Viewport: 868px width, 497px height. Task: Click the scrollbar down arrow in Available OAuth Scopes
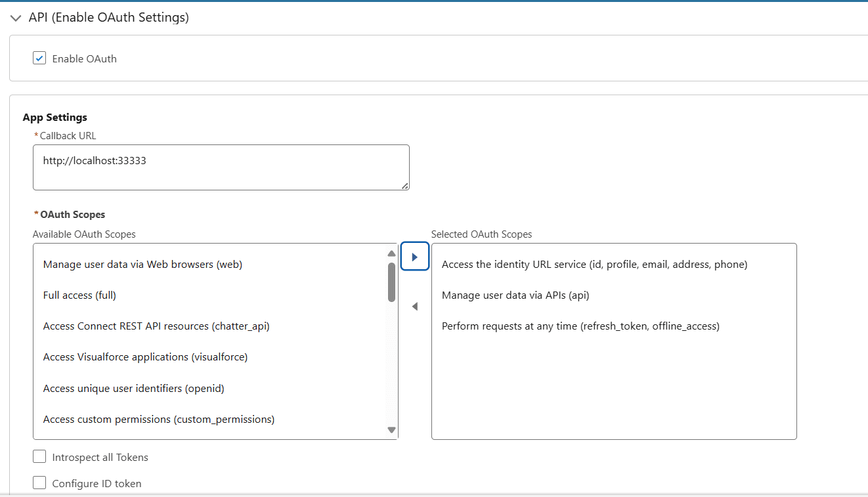coord(391,429)
